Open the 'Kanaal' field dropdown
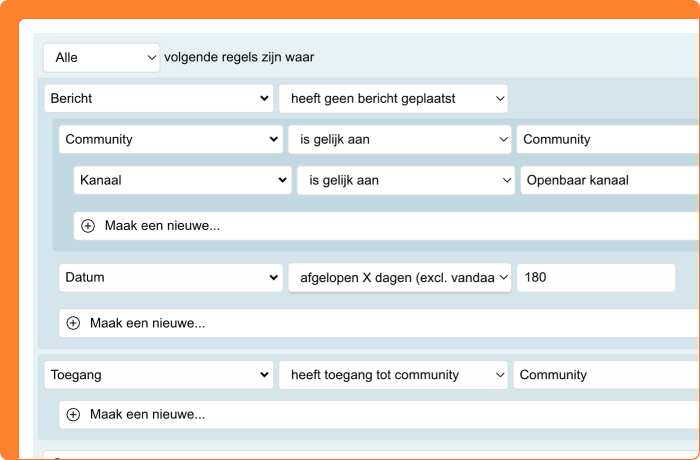Viewport: 700px width, 460px height. [182, 180]
